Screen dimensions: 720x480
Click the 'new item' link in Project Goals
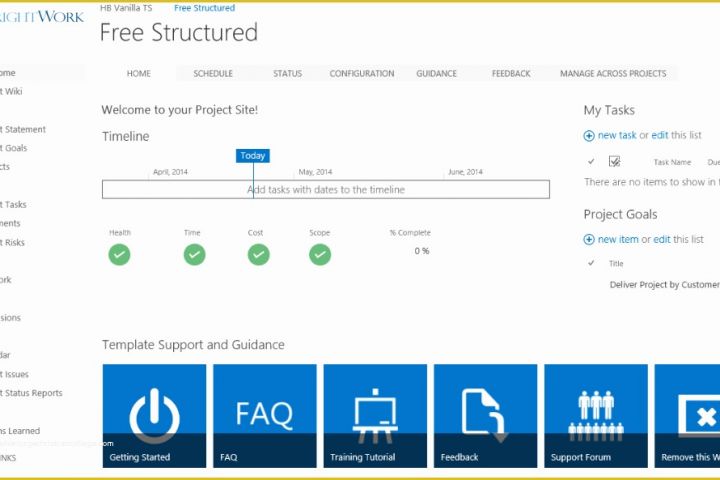(x=618, y=239)
